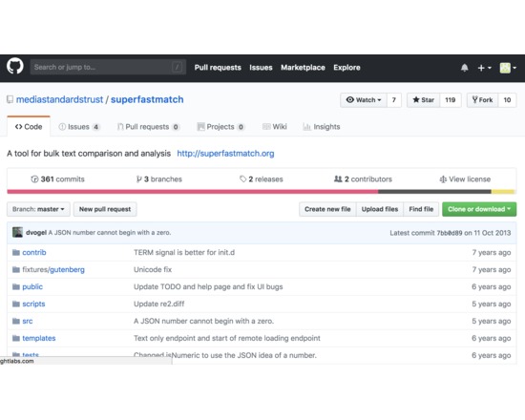Viewport: 525px width, 420px height.
Task: Select the Code tab
Action: pyautogui.click(x=29, y=127)
